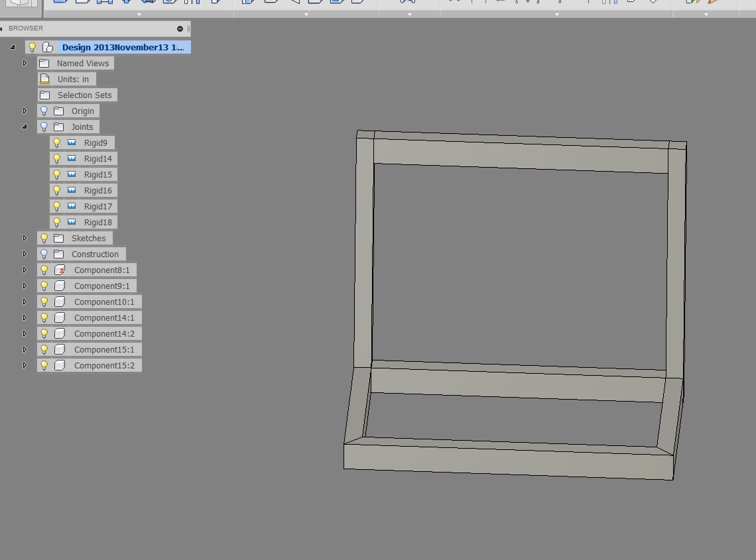Expand the Sketches folder
The image size is (756, 560).
point(25,238)
